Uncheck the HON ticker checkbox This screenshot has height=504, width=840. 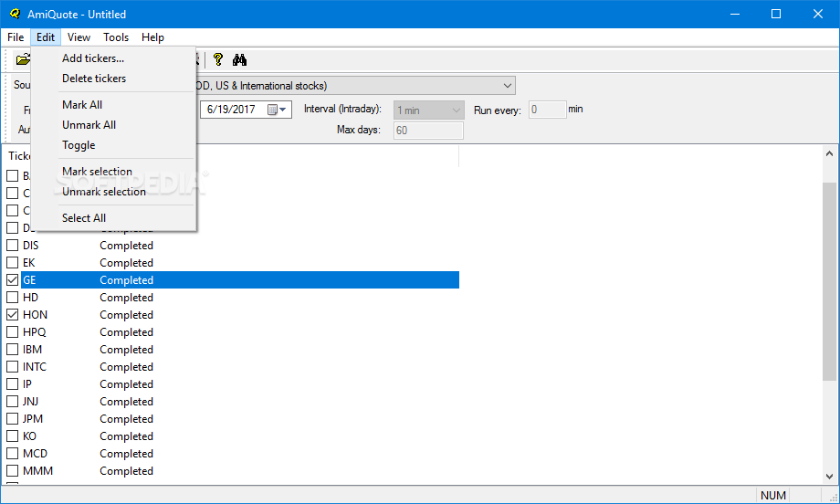pos(12,314)
